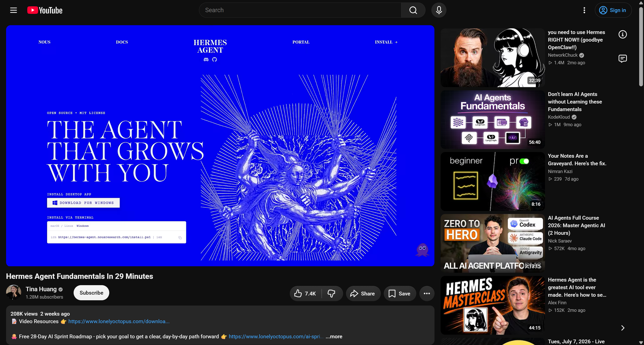Go to the YouTube home logo

[x=45, y=10]
